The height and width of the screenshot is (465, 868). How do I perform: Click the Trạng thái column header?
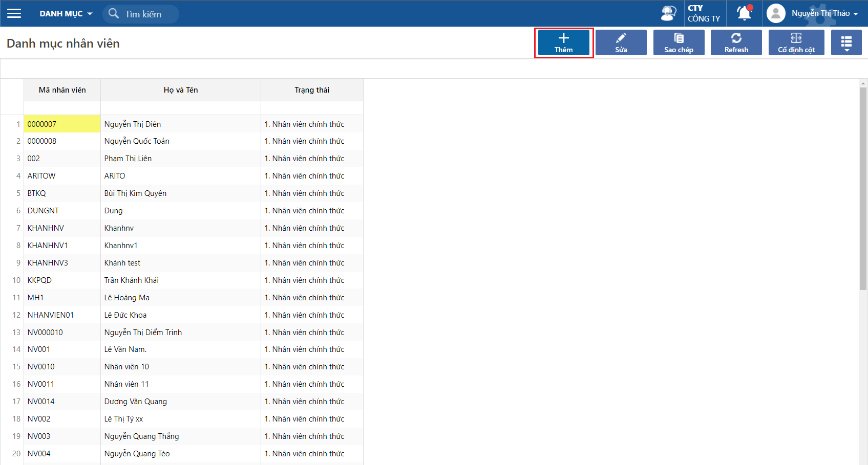click(312, 90)
